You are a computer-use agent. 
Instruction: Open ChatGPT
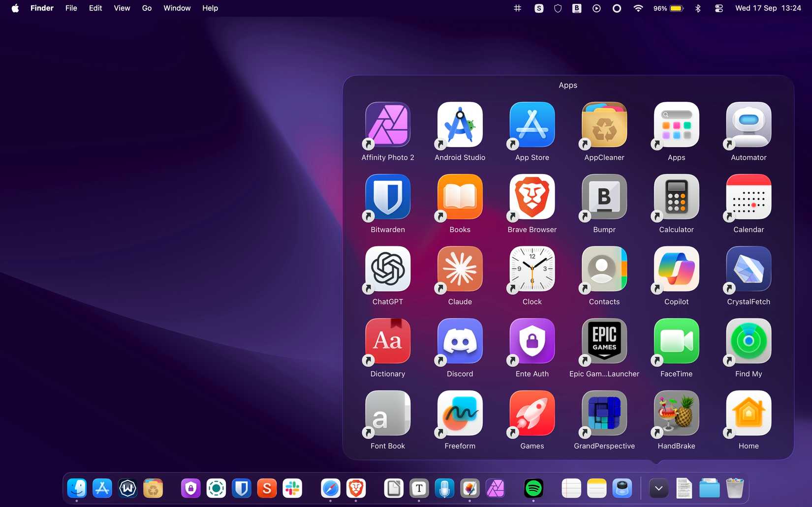pos(388,269)
